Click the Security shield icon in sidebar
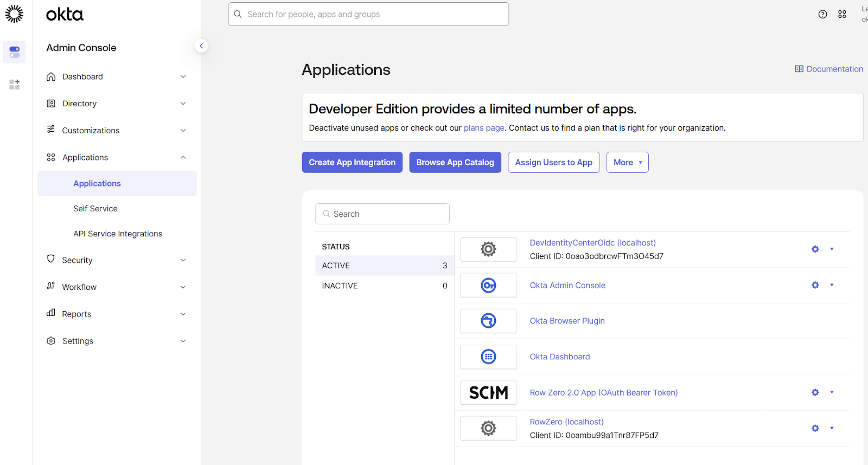 pyautogui.click(x=51, y=259)
